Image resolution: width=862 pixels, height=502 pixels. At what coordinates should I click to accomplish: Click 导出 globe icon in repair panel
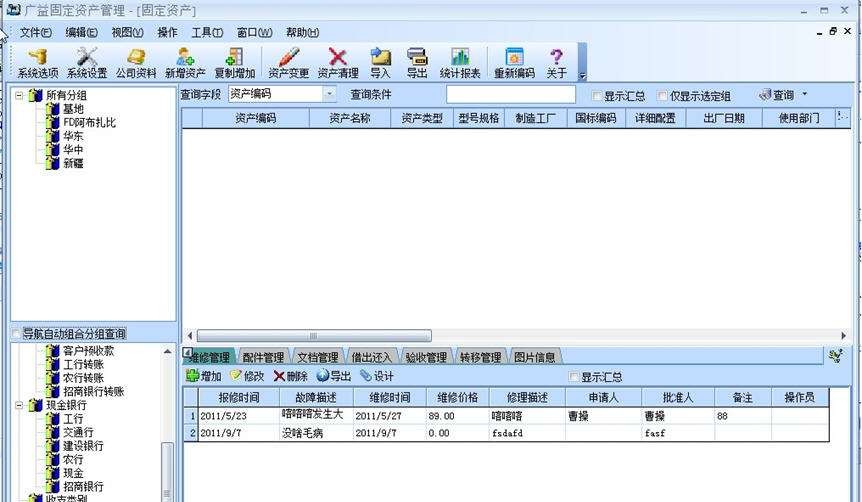pyautogui.click(x=334, y=376)
